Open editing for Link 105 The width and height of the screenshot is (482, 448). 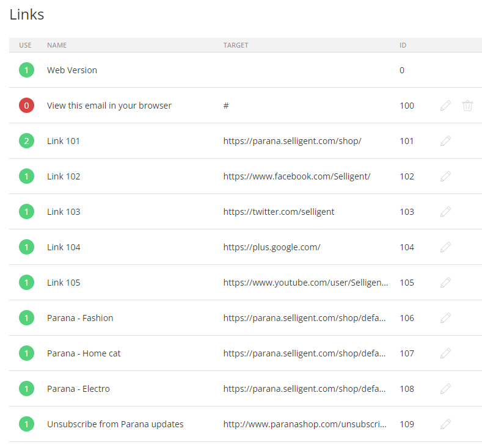[445, 283]
